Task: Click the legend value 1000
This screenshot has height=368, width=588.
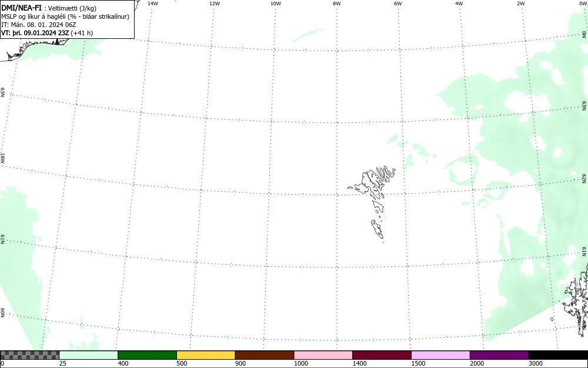Action: click(x=300, y=363)
